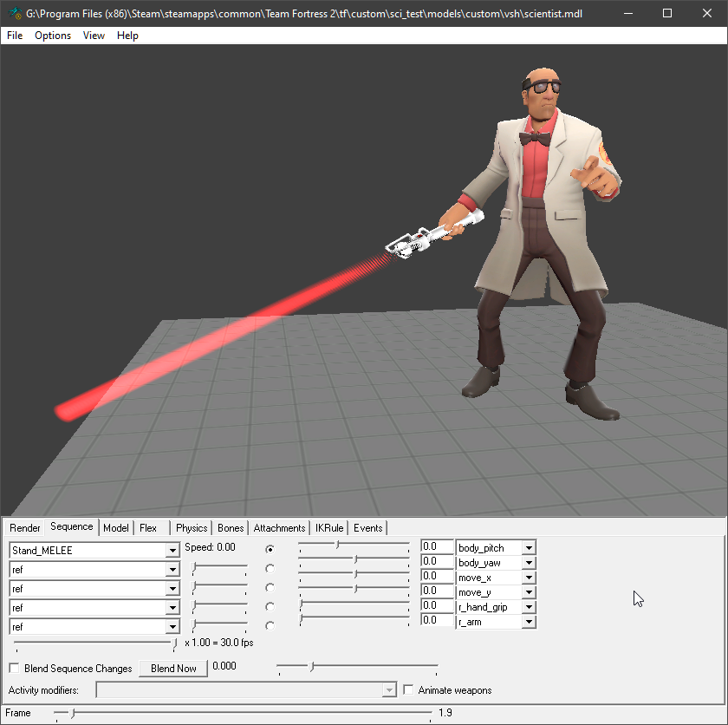Image resolution: width=728 pixels, height=725 pixels.
Task: Switch to the IKRule tab
Action: pos(329,528)
